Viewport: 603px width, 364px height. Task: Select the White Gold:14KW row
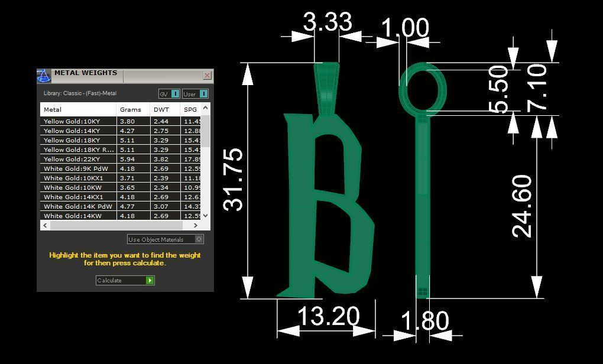pos(121,216)
